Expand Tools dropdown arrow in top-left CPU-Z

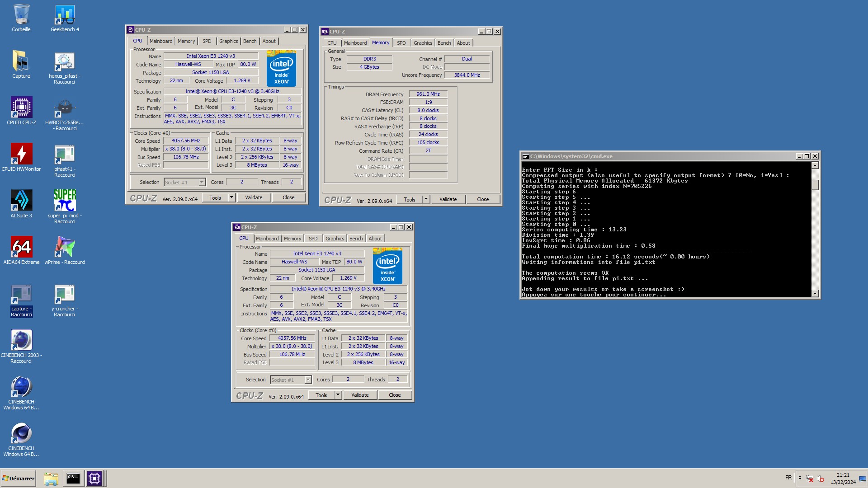pyautogui.click(x=231, y=197)
